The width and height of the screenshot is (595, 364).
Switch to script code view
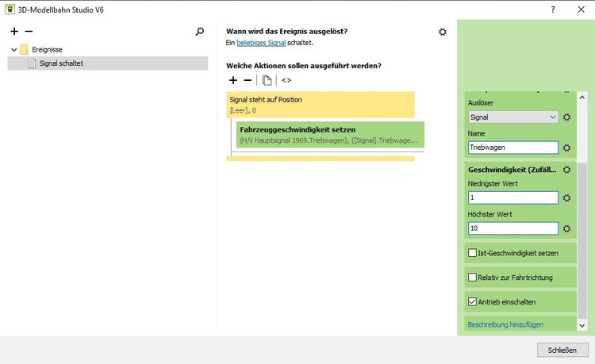[286, 80]
